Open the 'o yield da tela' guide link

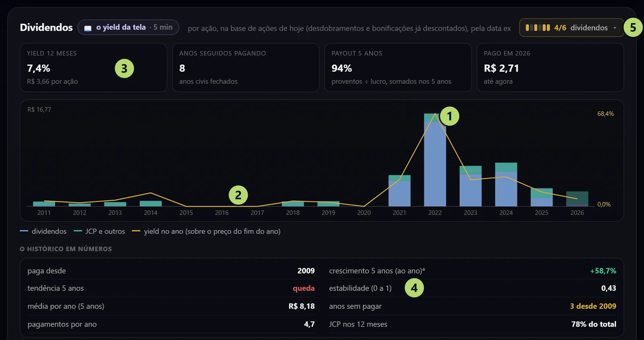click(128, 27)
